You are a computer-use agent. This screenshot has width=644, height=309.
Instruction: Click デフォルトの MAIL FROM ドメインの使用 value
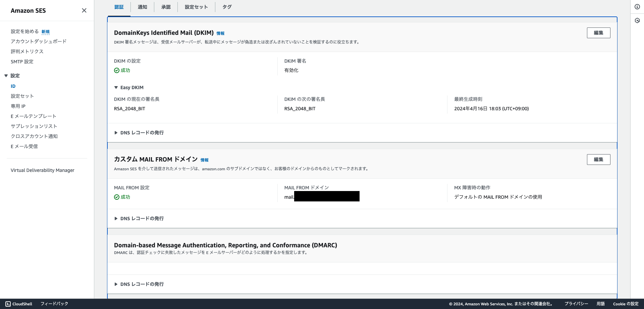tap(498, 197)
